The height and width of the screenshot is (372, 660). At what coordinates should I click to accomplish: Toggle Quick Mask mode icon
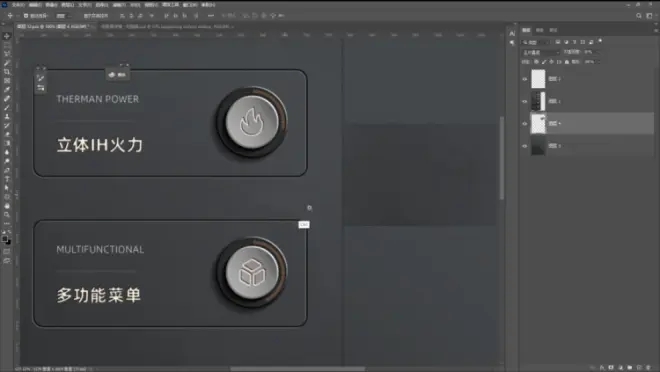(7, 252)
